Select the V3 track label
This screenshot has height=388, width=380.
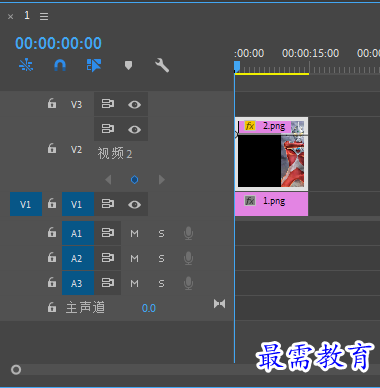pyautogui.click(x=76, y=105)
